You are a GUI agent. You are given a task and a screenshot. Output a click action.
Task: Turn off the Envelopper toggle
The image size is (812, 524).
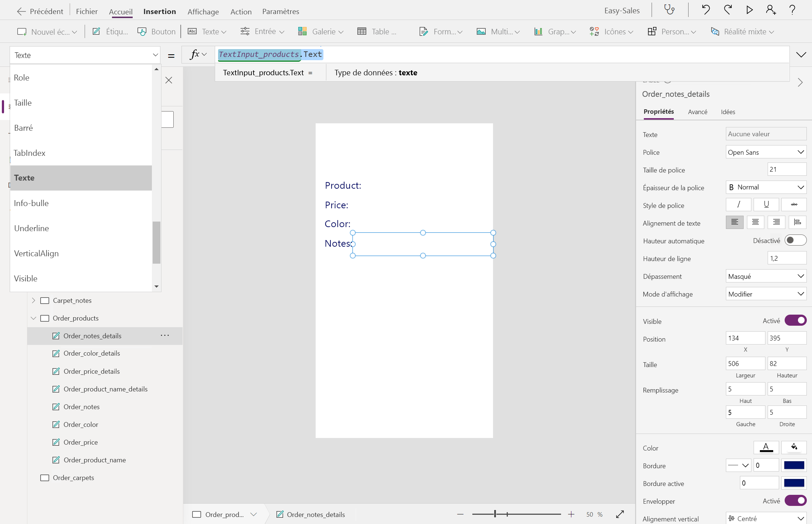coord(796,500)
